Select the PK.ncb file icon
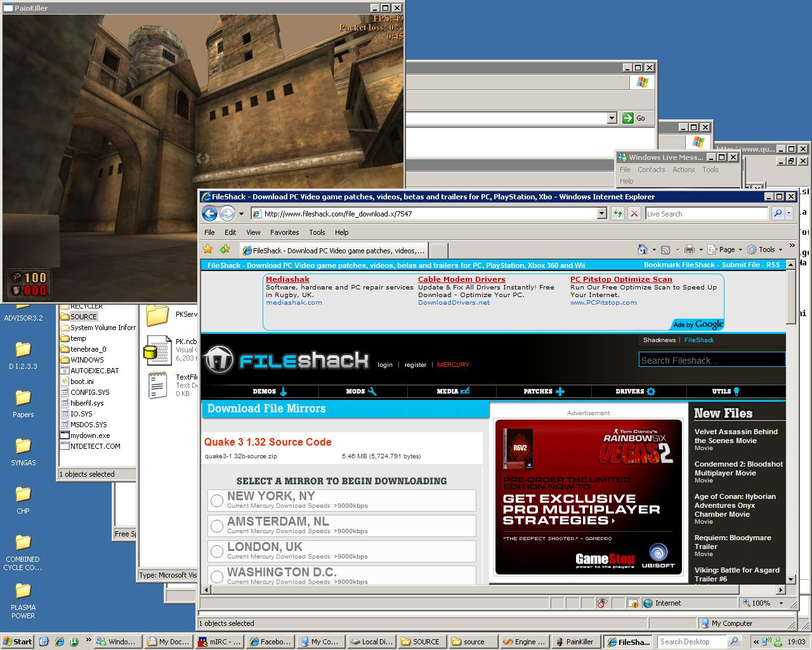The width and height of the screenshot is (812, 650). click(x=157, y=350)
